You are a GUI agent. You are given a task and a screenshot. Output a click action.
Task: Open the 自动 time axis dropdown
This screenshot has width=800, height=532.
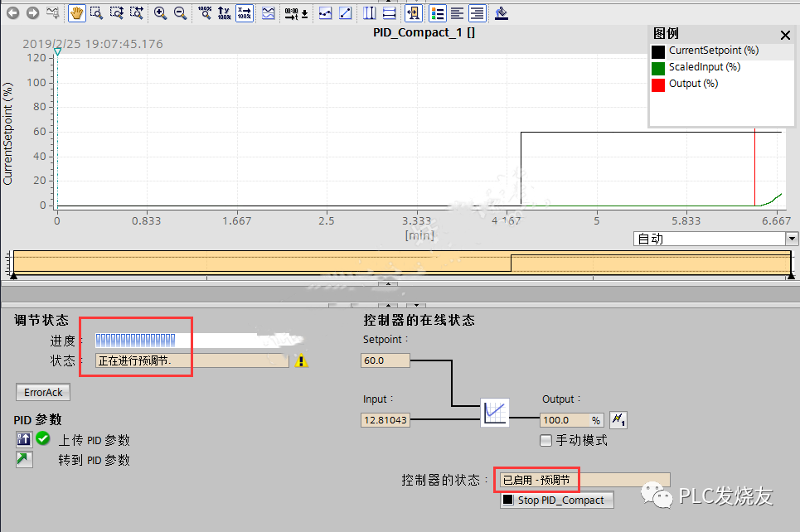(792, 238)
